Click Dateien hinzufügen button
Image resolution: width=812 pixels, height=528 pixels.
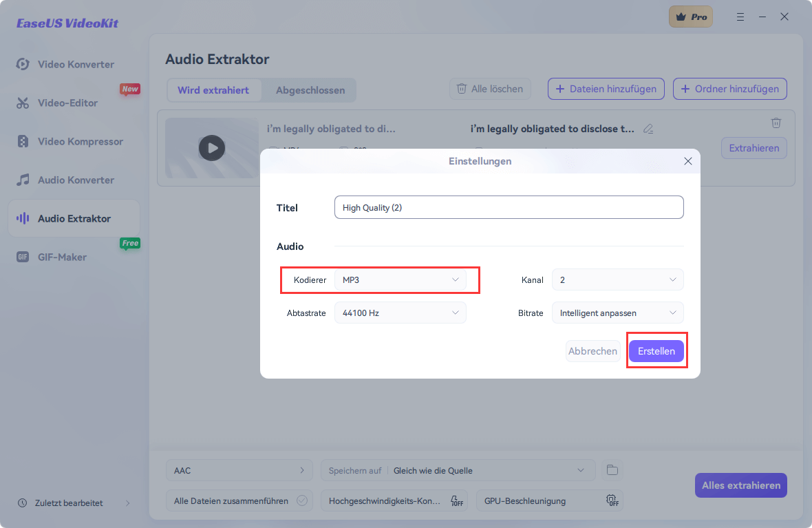click(x=606, y=89)
